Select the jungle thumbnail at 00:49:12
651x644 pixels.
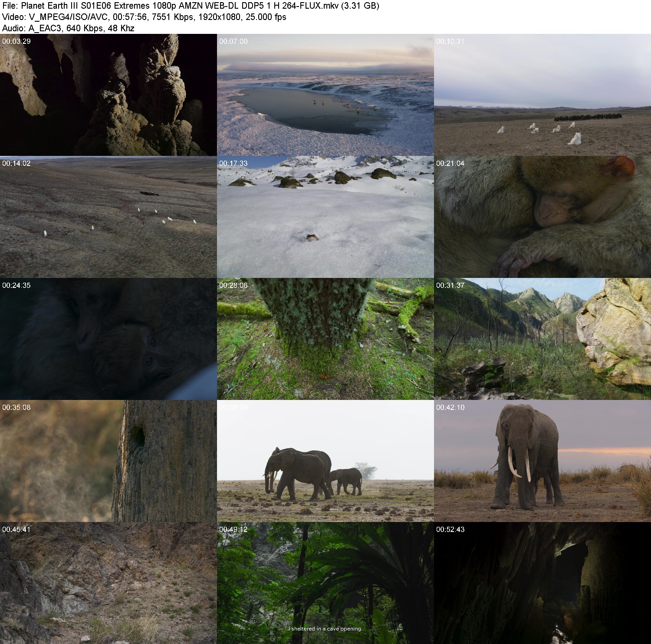(x=325, y=583)
